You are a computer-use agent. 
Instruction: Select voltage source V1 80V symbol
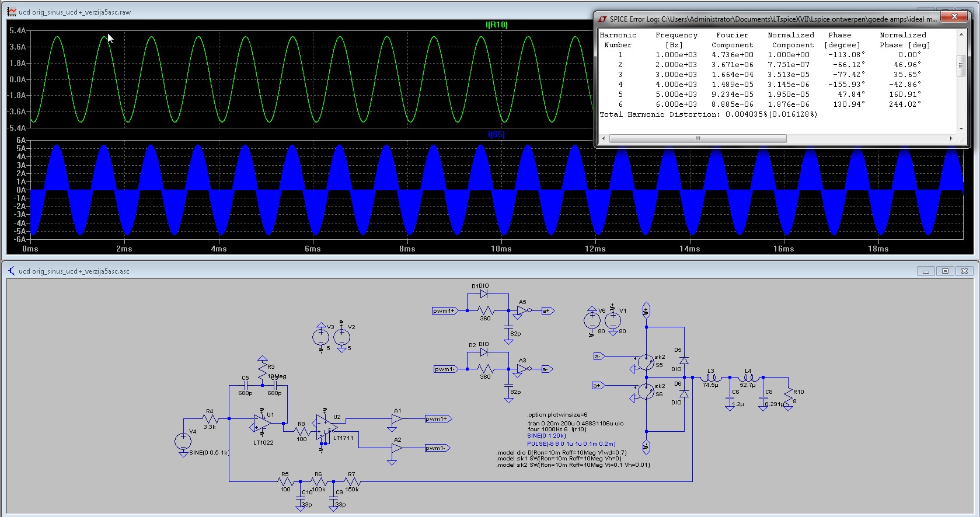[613, 320]
